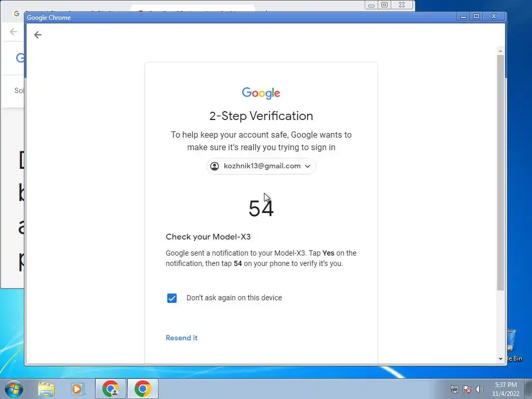This screenshot has width=532, height=399.
Task: Close the background Chrome window
Action: tap(402, 5)
